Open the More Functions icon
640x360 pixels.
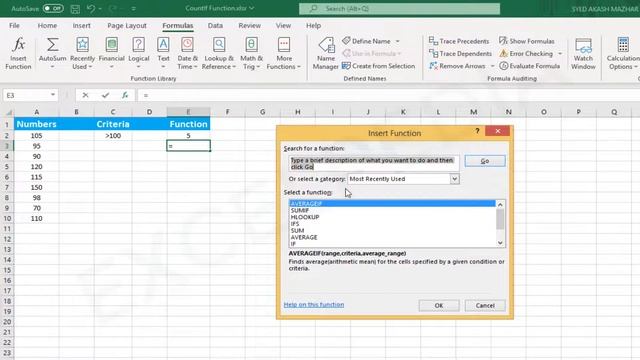pos(284,44)
